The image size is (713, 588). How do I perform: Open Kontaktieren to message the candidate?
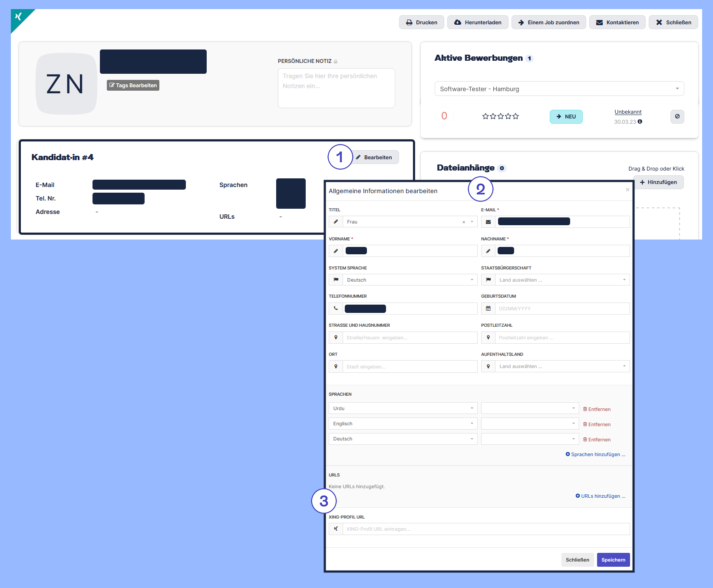617,23
